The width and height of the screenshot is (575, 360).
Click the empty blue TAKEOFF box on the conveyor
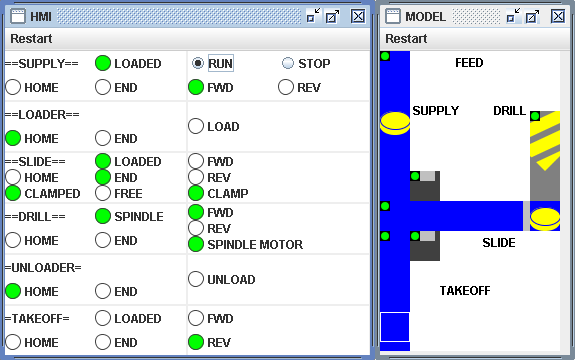pos(395,327)
